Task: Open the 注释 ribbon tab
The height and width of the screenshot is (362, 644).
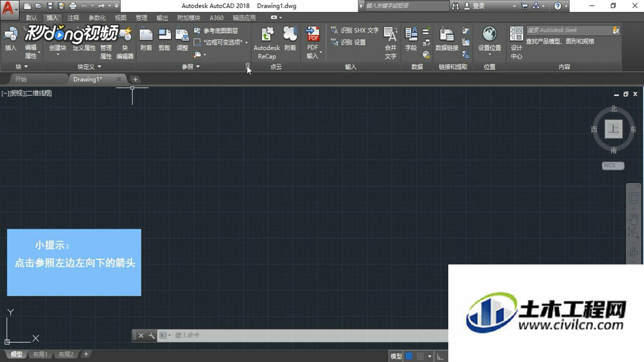Action: click(73, 18)
